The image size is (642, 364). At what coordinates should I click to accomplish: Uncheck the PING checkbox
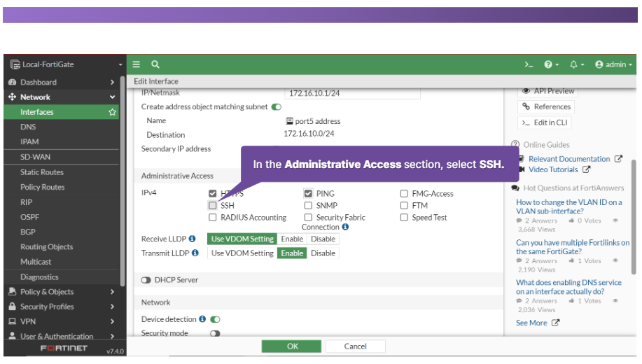point(308,193)
